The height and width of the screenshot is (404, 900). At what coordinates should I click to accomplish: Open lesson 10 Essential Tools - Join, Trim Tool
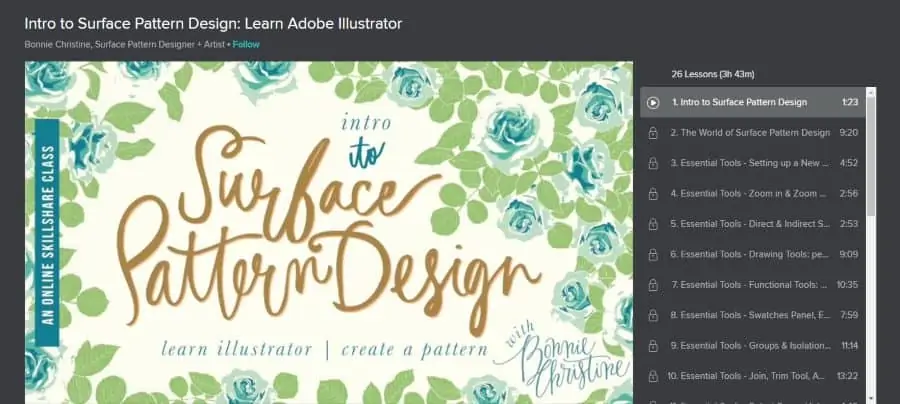pyautogui.click(x=752, y=376)
